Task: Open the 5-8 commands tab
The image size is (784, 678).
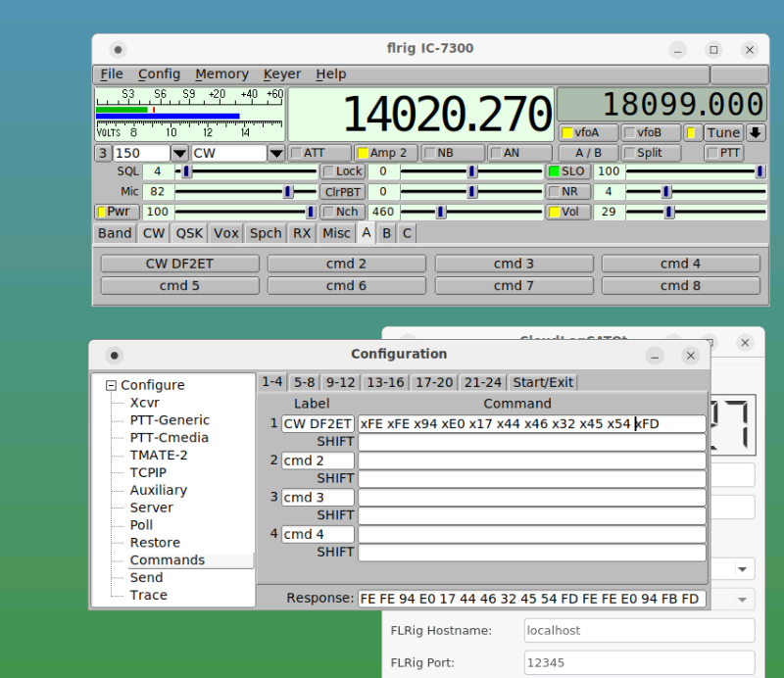Action: pos(304,382)
